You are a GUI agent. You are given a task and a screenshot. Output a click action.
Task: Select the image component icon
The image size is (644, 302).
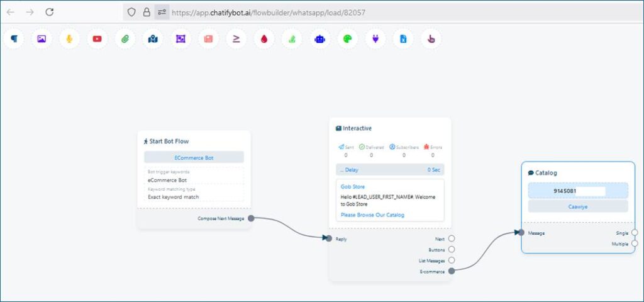[42, 39]
